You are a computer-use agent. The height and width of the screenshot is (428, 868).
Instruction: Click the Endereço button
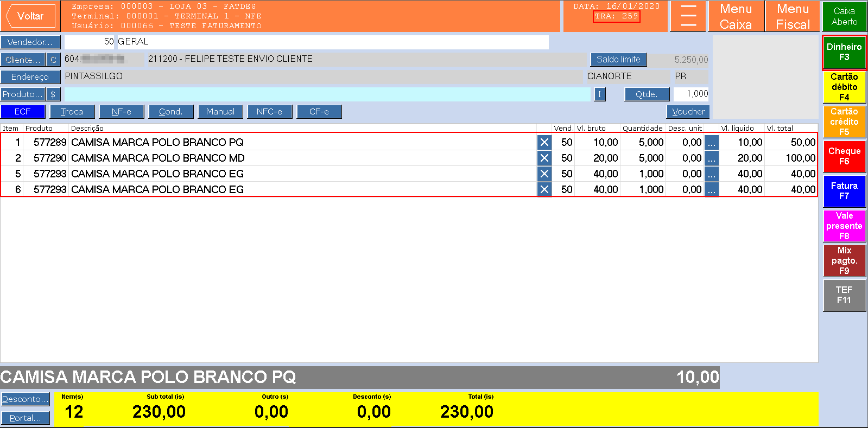point(30,77)
